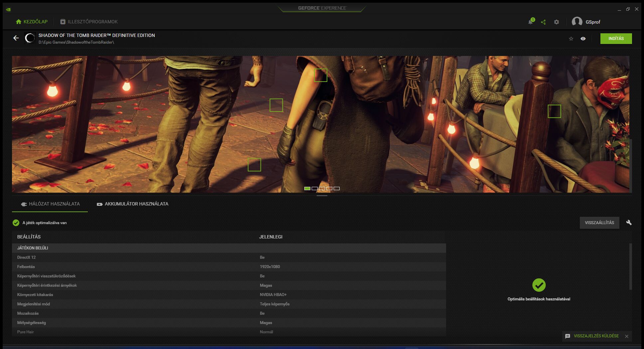644x349 pixels.
Task: Click the share icon in the header
Action: click(x=543, y=22)
